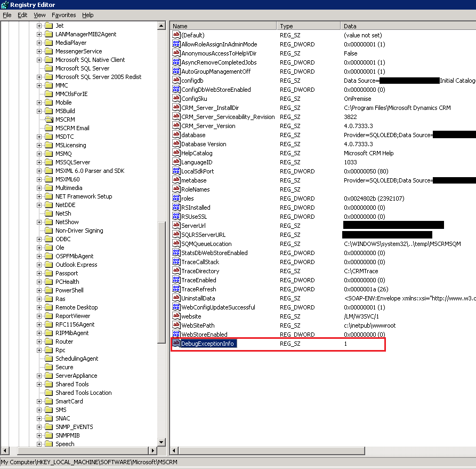476x469 pixels.
Task: Expand the MSDTC registry key
Action: (x=39, y=137)
